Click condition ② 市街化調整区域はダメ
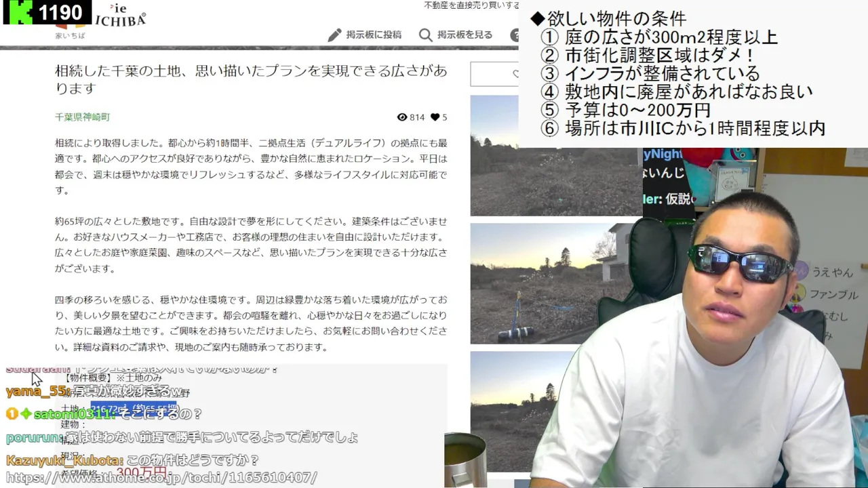Image resolution: width=868 pixels, height=488 pixels. 648,56
